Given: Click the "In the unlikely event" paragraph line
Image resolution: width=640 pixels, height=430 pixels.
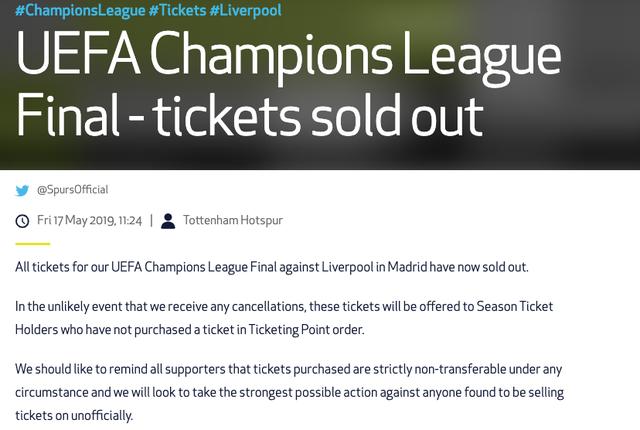Looking at the screenshot, I should tap(284, 306).
